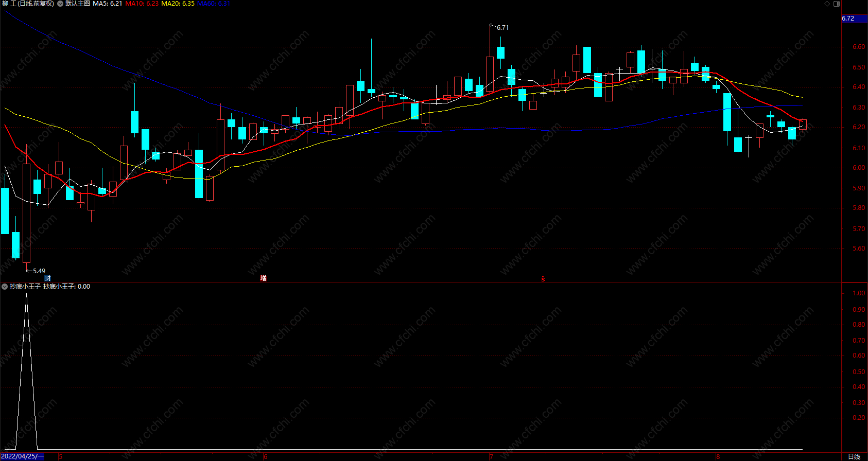Click the 日线 period button at bottom right

pyautogui.click(x=854, y=456)
